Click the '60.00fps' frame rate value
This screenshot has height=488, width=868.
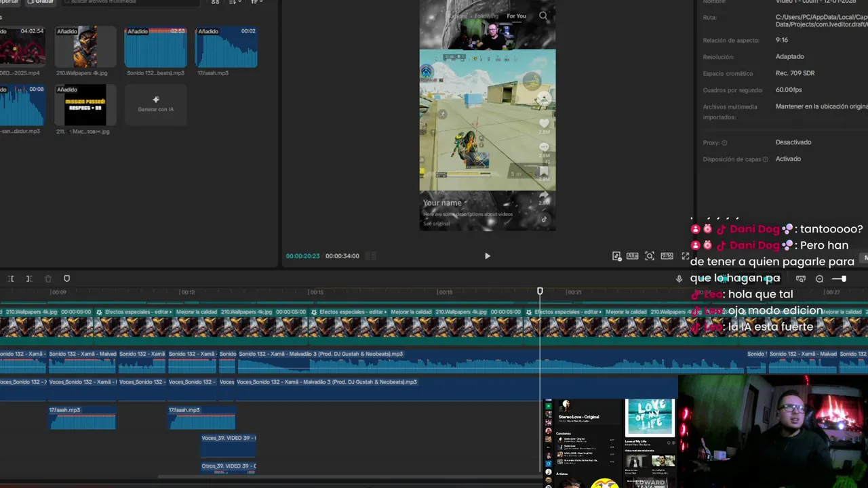(x=789, y=90)
